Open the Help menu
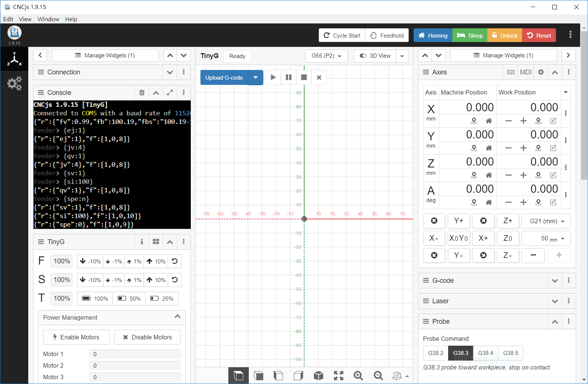The height and width of the screenshot is (384, 588). 71,19
